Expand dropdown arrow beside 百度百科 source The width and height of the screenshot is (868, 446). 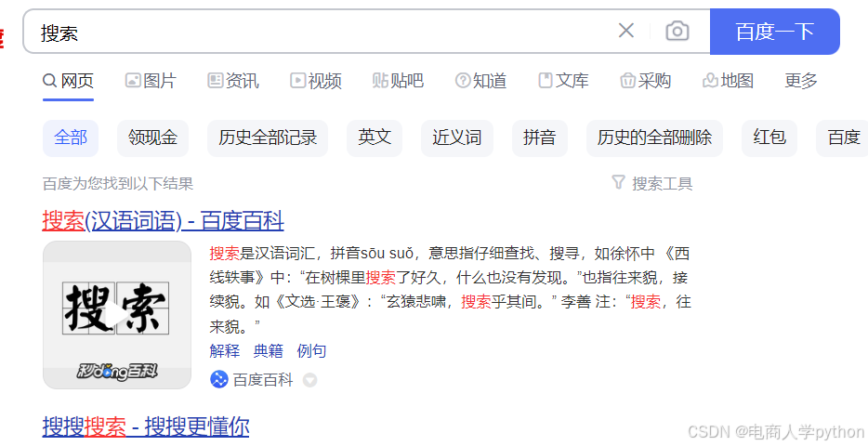coord(310,380)
